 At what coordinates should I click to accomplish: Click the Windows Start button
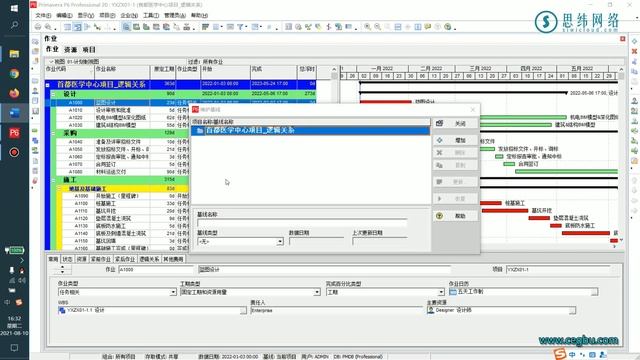tap(14, 8)
